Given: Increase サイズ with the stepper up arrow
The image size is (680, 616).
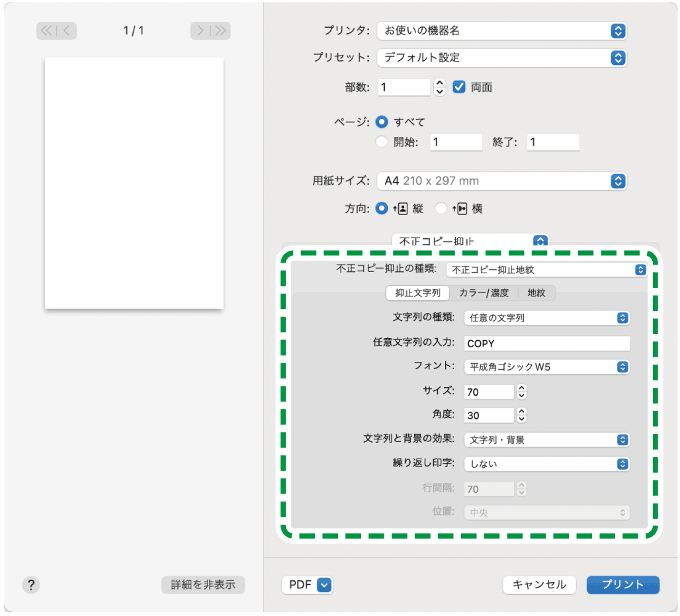Looking at the screenshot, I should [521, 388].
